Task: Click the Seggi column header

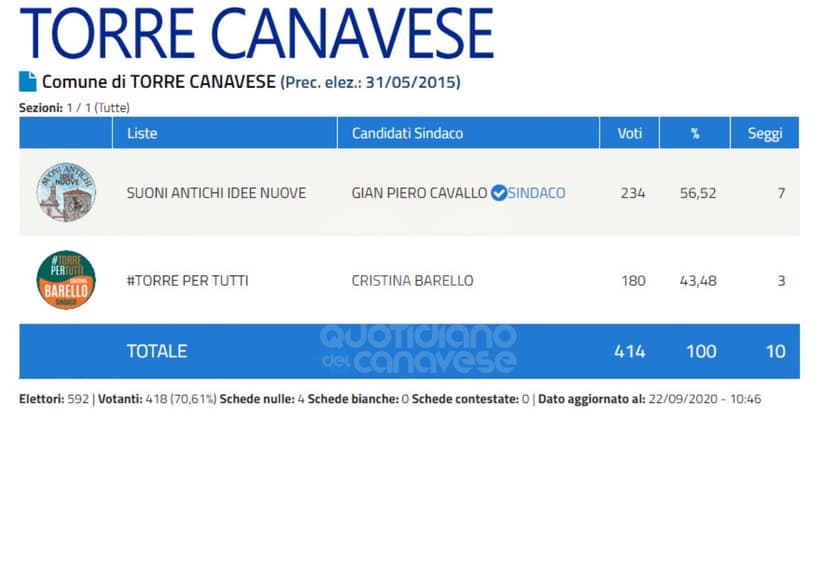Action: tap(765, 133)
